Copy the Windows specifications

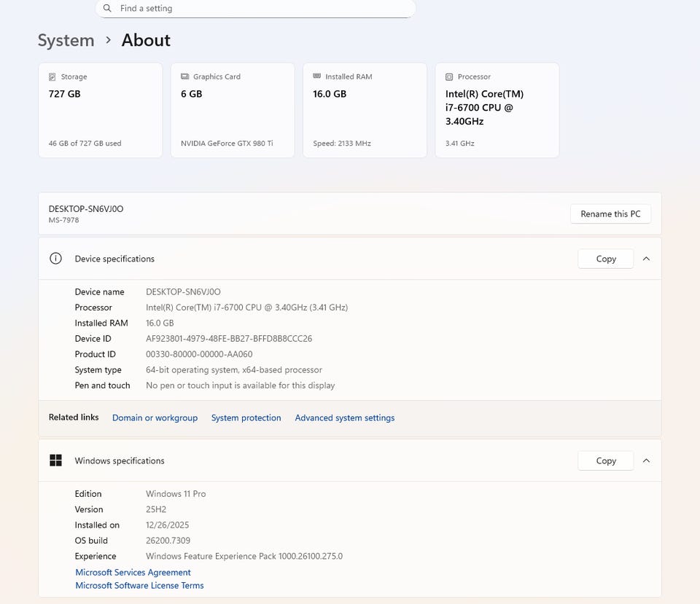(605, 460)
